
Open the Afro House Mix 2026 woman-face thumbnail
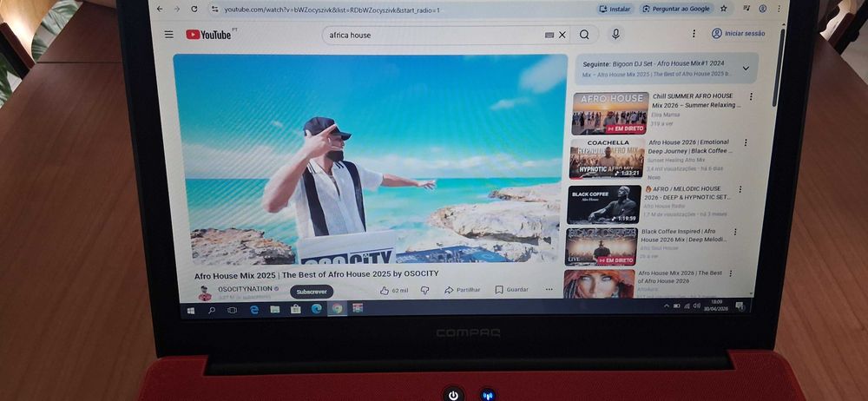(600, 284)
